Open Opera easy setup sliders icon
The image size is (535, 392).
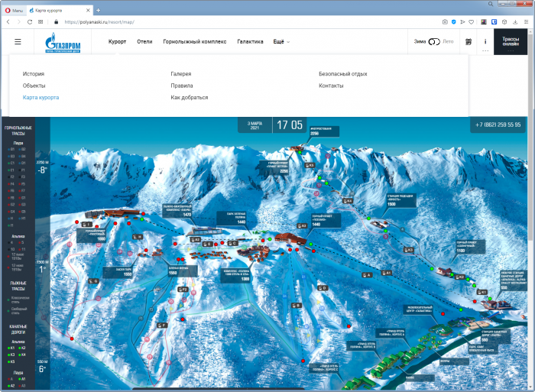pos(526,22)
